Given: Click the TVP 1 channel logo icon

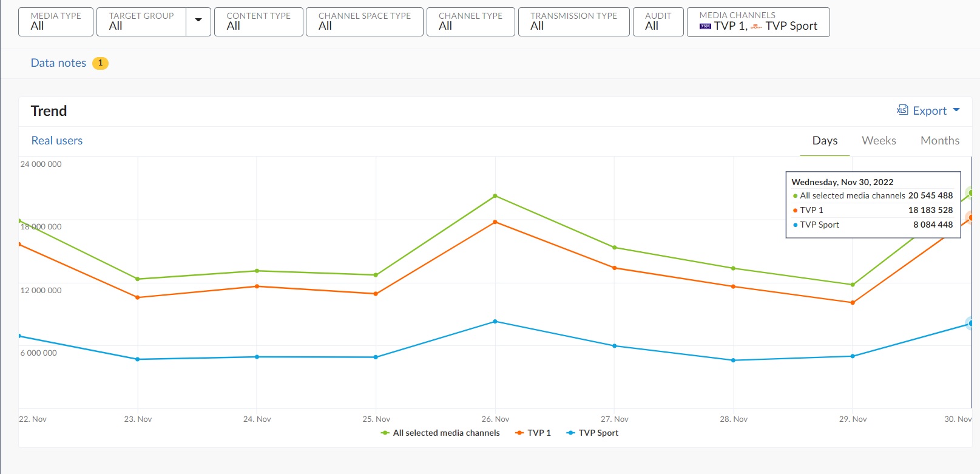Looking at the screenshot, I should point(705,26).
